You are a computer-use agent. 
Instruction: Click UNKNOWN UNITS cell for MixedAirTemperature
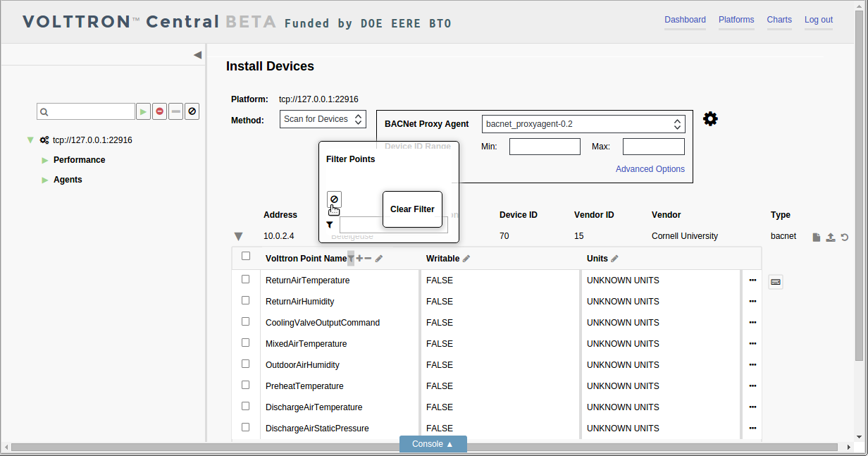click(623, 344)
